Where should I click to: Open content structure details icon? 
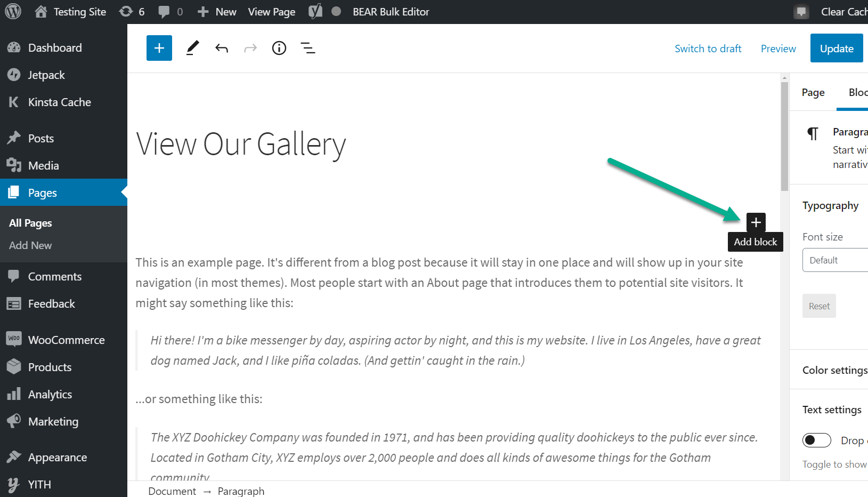279,48
